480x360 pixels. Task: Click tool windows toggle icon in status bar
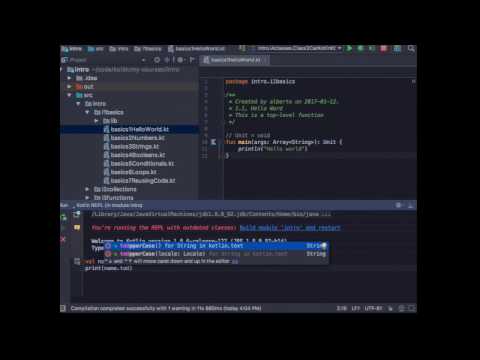63,308
